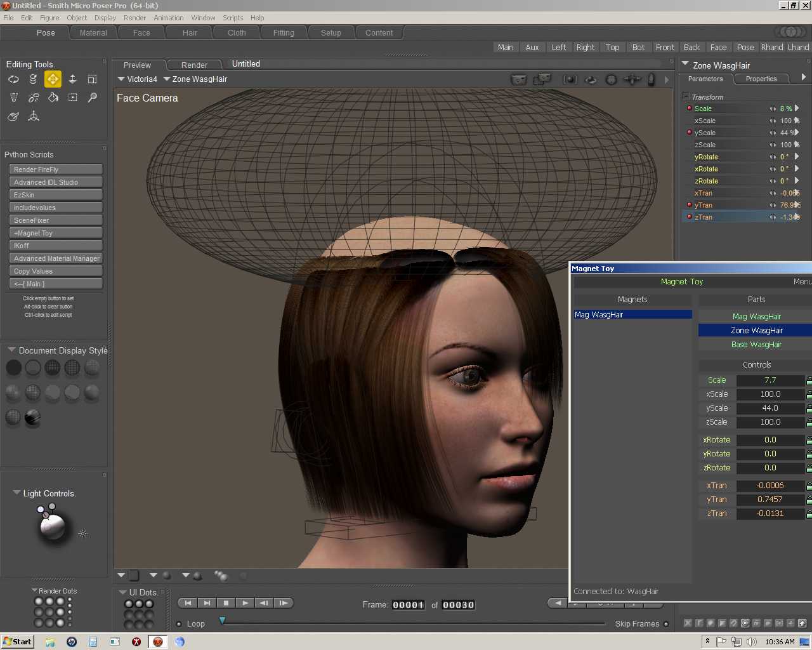The height and width of the screenshot is (650, 812).
Task: Select the Twist editing tool
Action: tap(33, 79)
